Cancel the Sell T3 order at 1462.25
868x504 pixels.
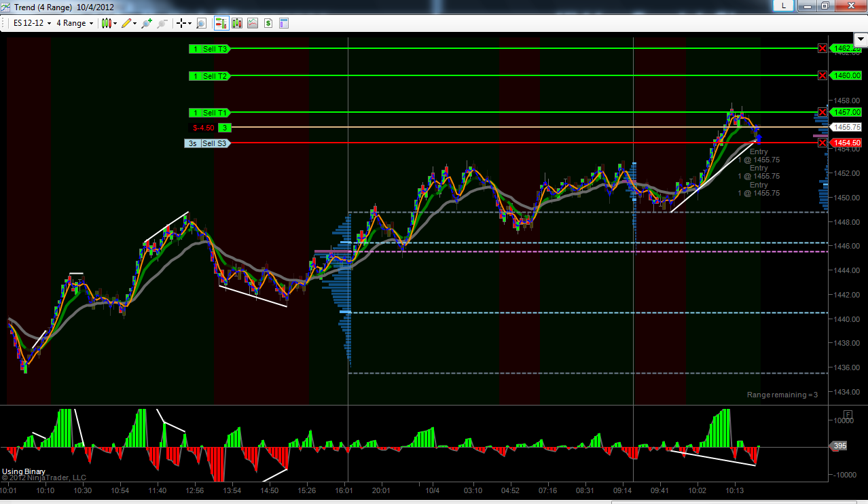pyautogui.click(x=822, y=48)
